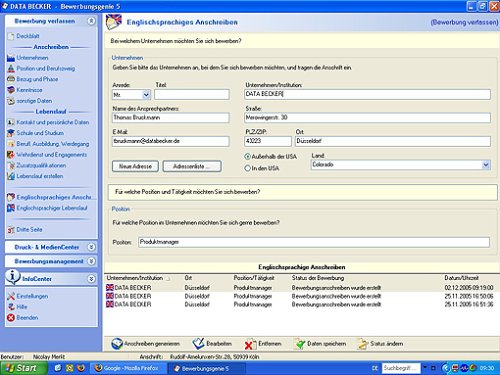Click Anschreiben generieren in bottom toolbar
The height and width of the screenshot is (375, 500).
(145, 344)
